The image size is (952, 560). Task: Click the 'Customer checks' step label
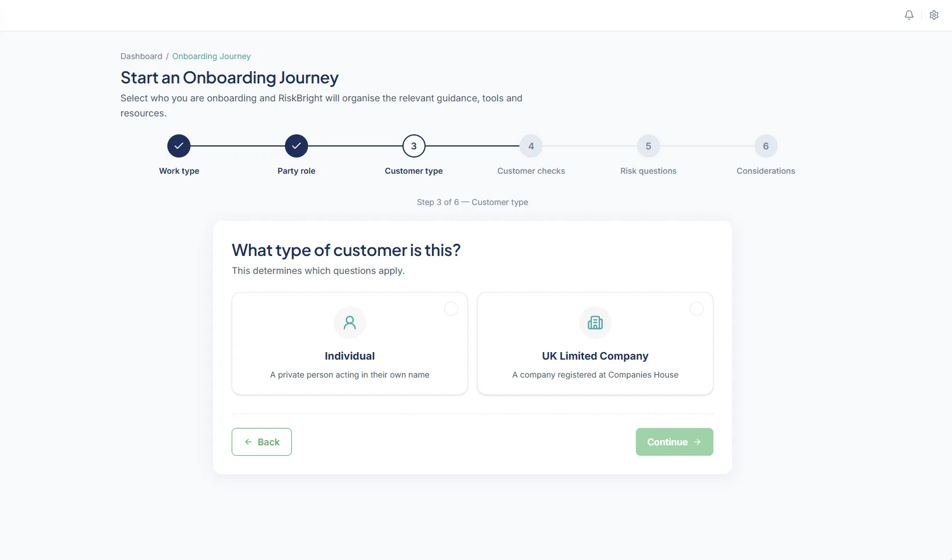coord(531,171)
